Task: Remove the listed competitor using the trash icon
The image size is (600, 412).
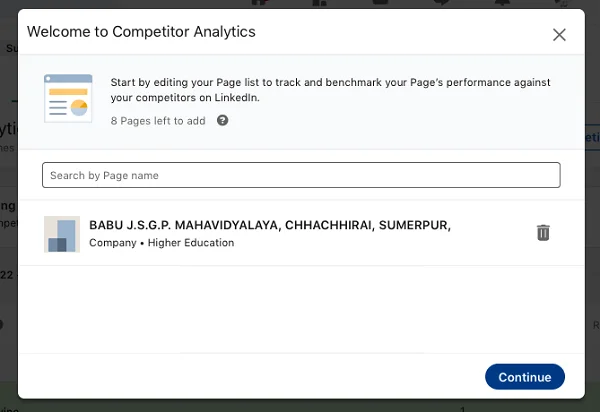Action: (543, 233)
